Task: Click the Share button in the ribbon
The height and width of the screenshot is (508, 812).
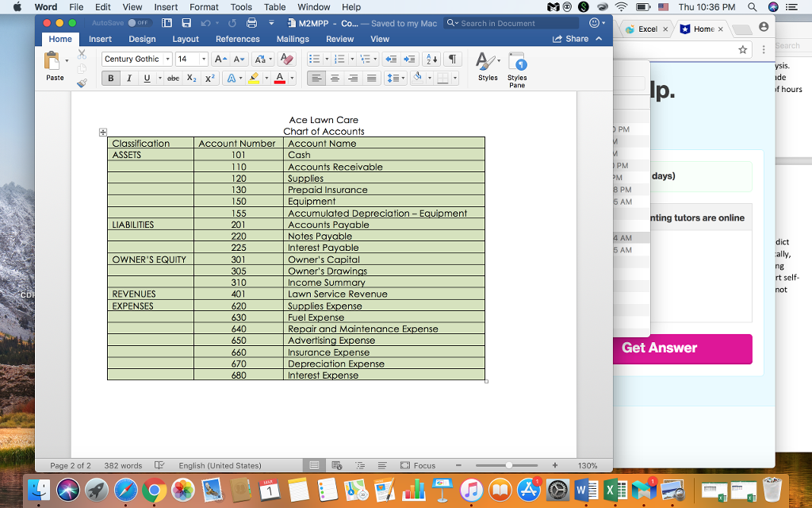Action: click(x=572, y=38)
